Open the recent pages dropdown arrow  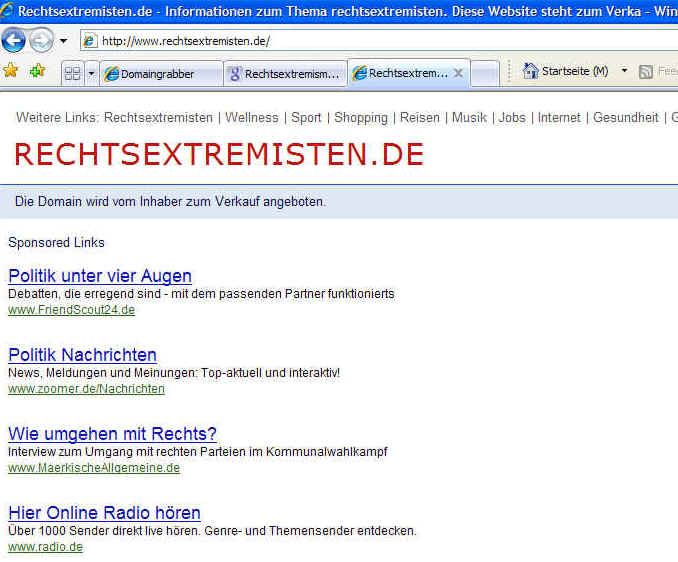pyautogui.click(x=63, y=41)
